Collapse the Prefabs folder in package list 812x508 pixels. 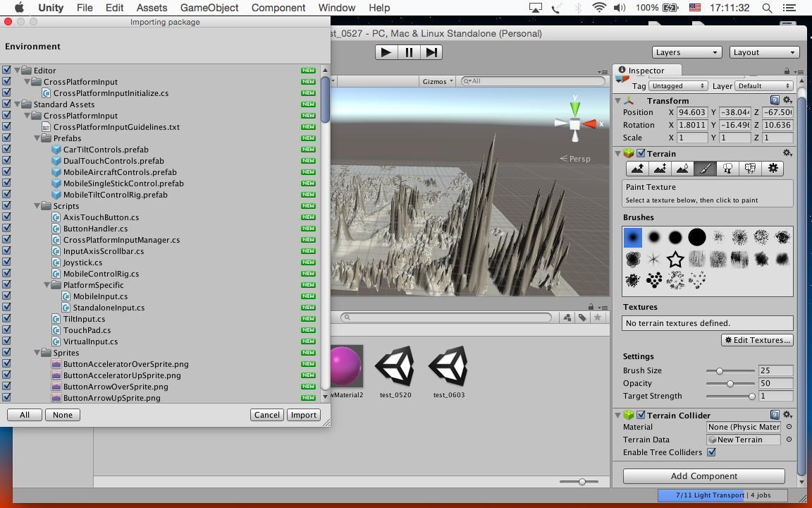[x=37, y=138]
